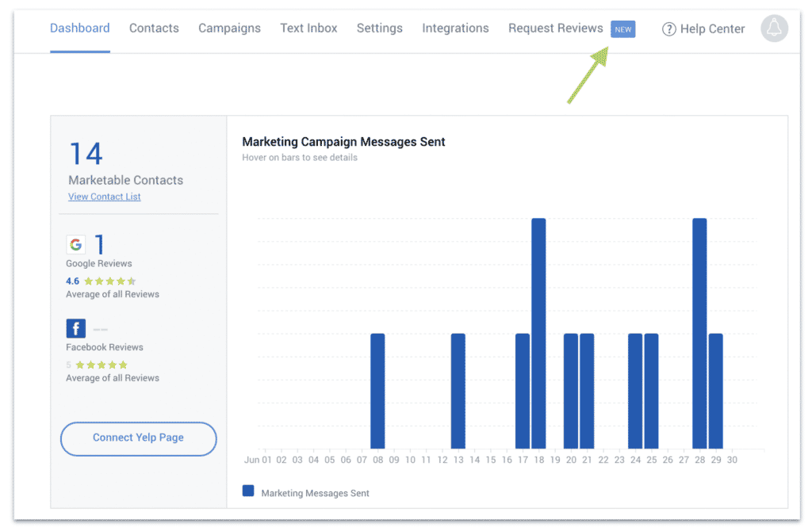Click the Help Center question mark icon
This screenshot has height=531, width=812.
click(x=668, y=29)
